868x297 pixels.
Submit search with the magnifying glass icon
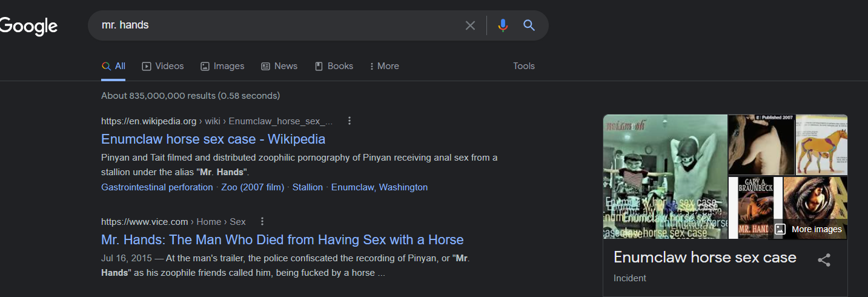(x=529, y=25)
